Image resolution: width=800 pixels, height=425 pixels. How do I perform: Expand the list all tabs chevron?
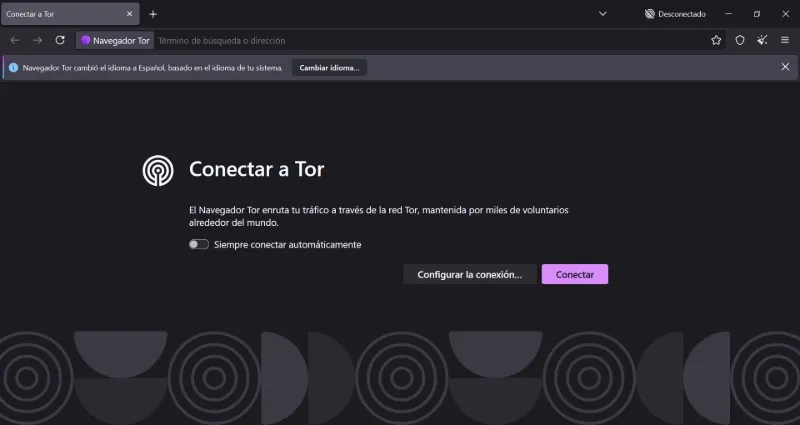603,14
